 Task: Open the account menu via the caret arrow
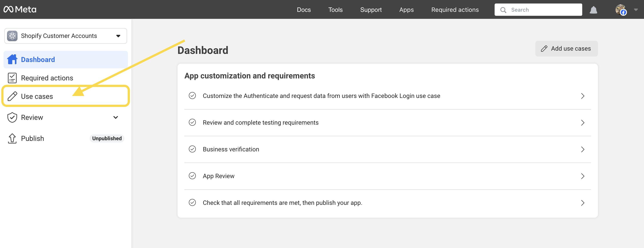pyautogui.click(x=635, y=10)
